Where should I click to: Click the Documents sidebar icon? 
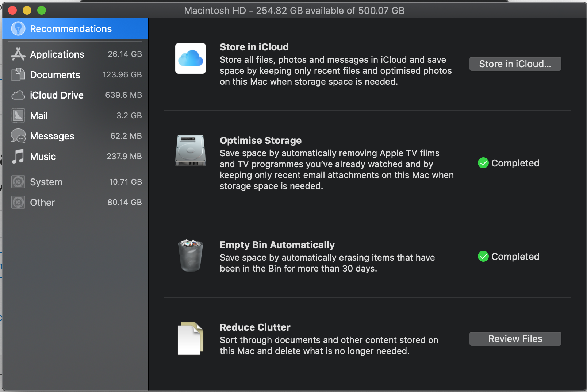pos(18,74)
